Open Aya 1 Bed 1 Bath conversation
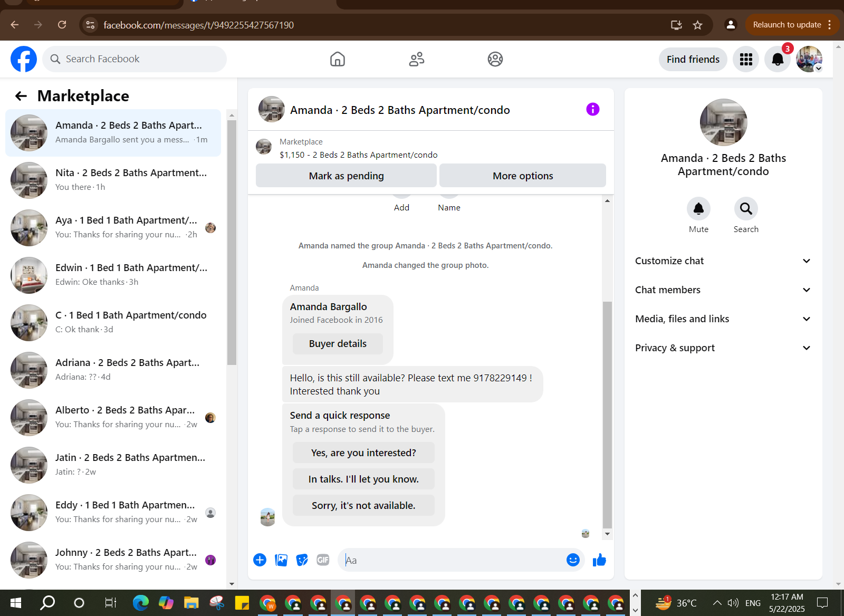The image size is (844, 616). click(113, 228)
